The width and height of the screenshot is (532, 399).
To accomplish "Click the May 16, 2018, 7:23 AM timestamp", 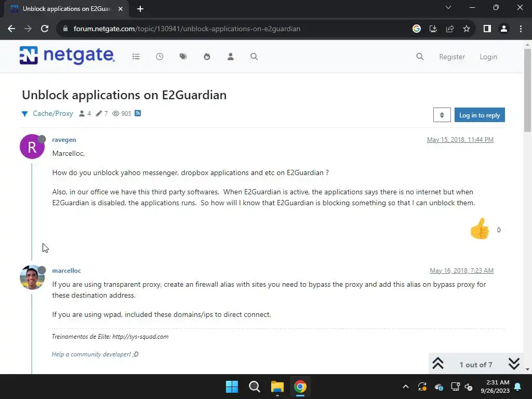I will click(461, 271).
